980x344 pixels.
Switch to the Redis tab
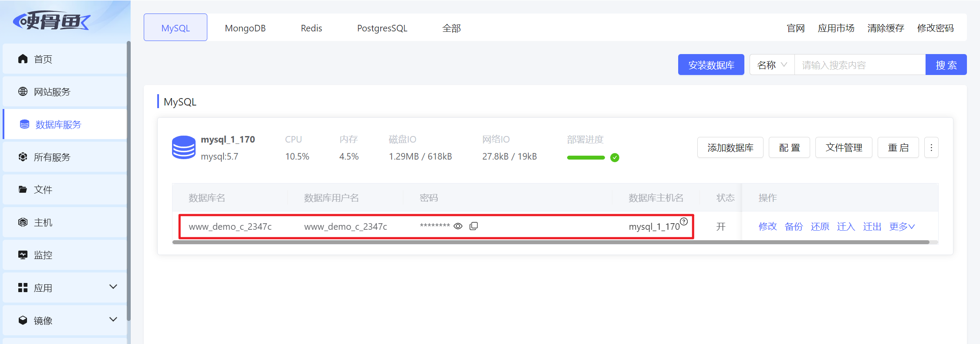point(311,28)
